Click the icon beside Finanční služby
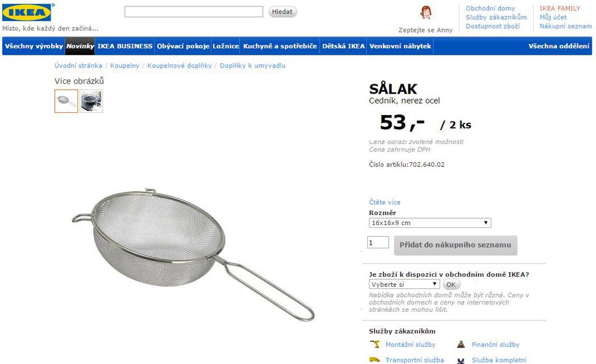 [x=461, y=344]
